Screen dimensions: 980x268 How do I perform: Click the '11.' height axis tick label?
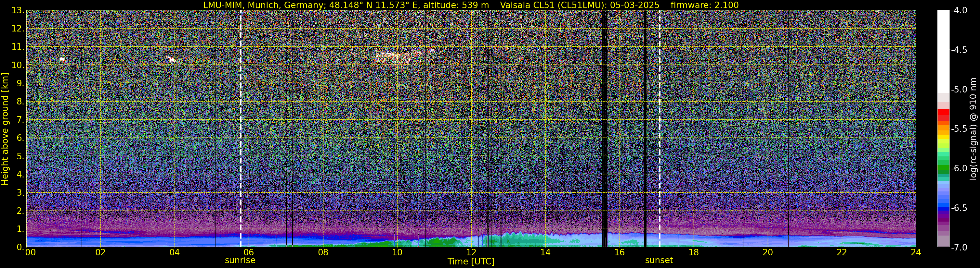point(18,47)
